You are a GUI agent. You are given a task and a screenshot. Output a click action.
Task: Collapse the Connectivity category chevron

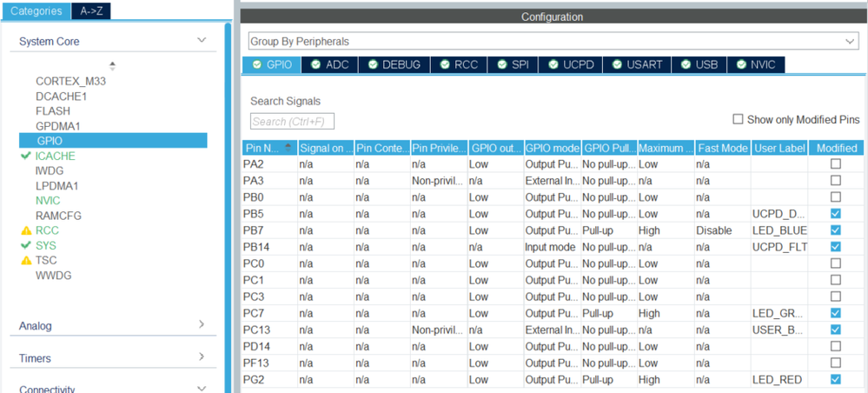coord(202,388)
